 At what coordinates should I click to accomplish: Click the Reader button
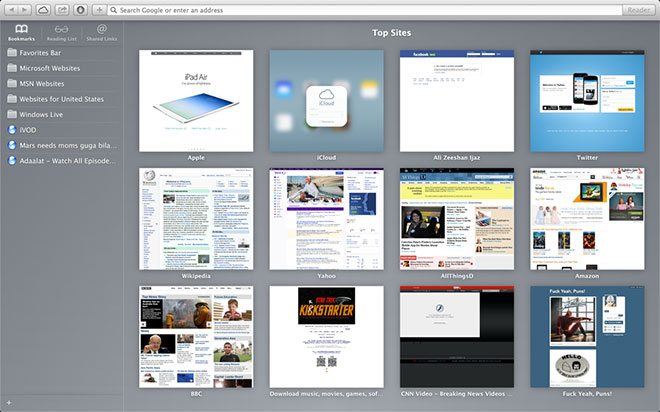pyautogui.click(x=639, y=10)
